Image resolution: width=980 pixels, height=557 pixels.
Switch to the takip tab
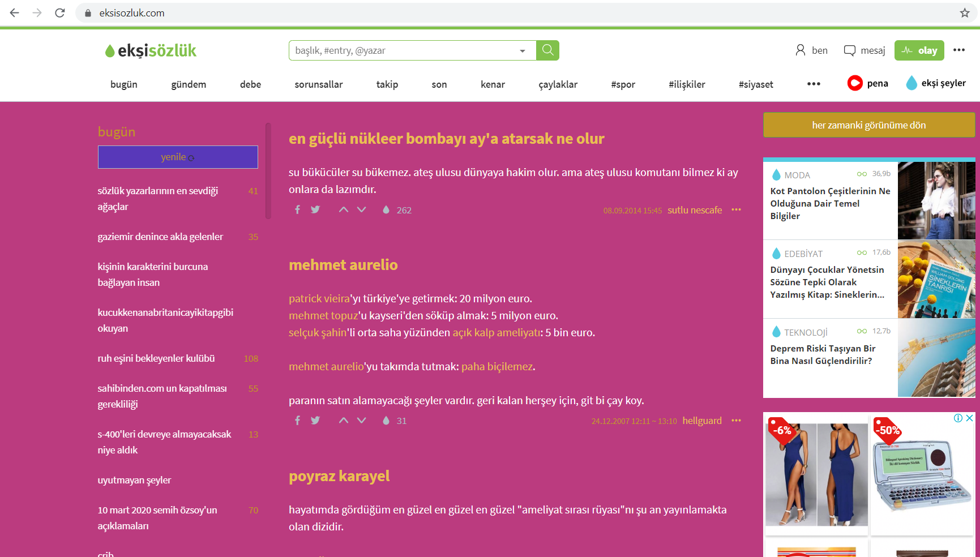(x=387, y=84)
